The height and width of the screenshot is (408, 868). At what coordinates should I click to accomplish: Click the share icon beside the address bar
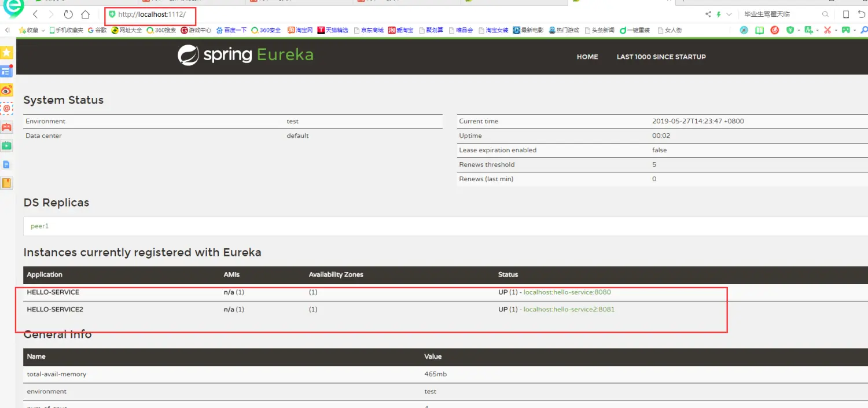[x=708, y=14]
